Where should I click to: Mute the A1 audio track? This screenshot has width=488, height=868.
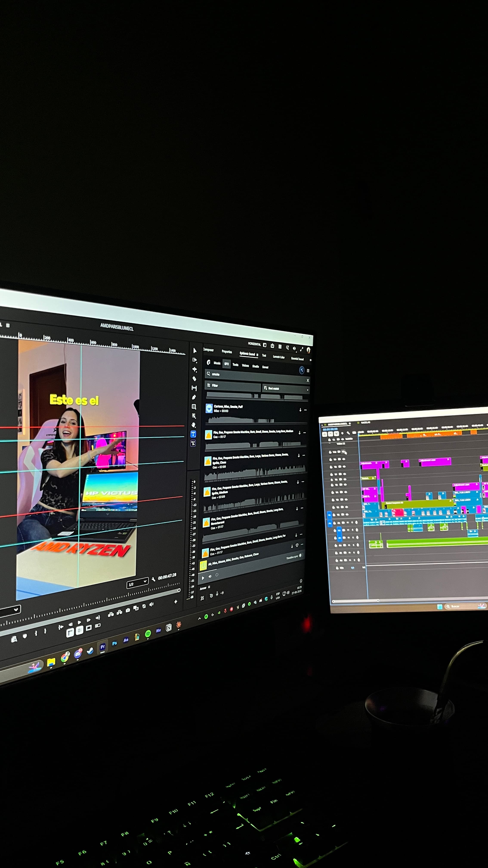click(348, 523)
